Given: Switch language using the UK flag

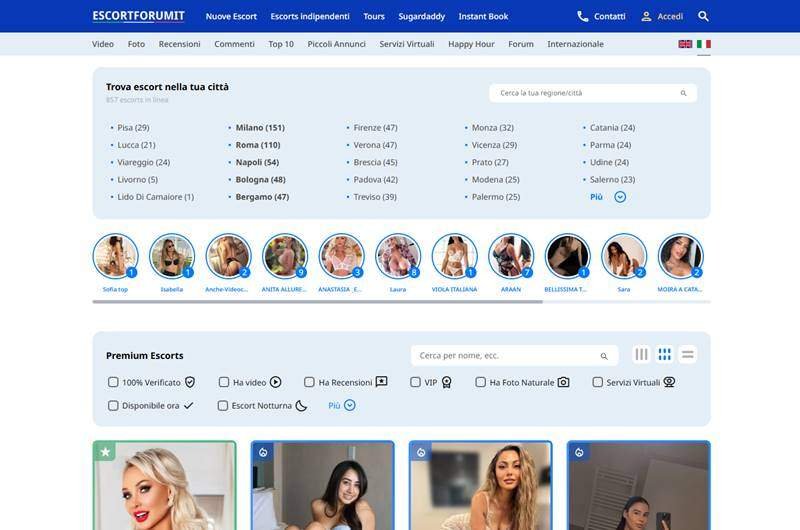Looking at the screenshot, I should pos(685,44).
